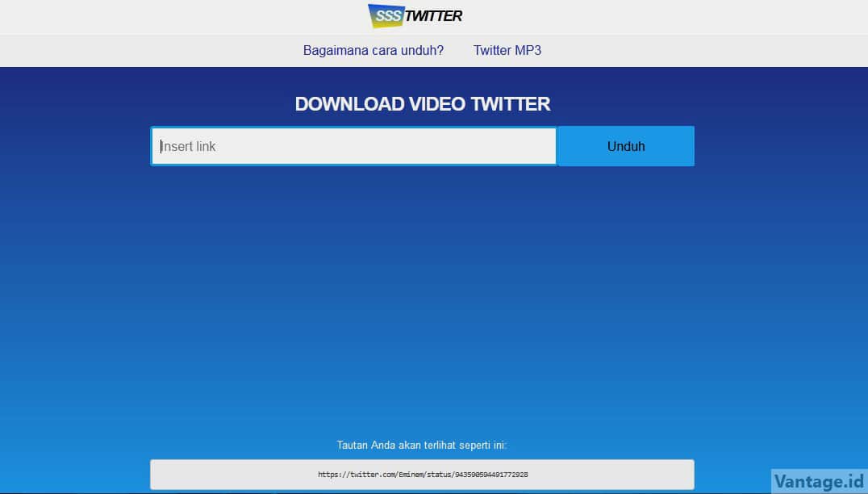The image size is (868, 494).
Task: Click the Twitter MP3 navigation link
Action: [x=507, y=50]
